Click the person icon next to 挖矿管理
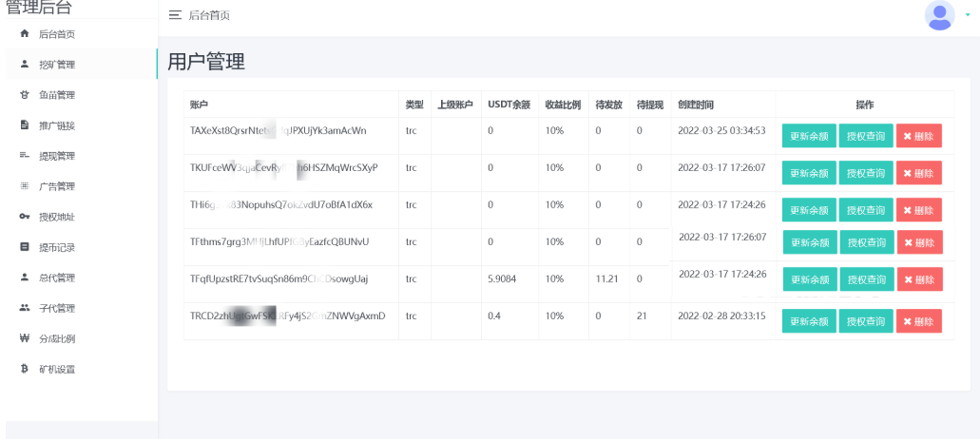This screenshot has height=441, width=980. pyautogui.click(x=25, y=64)
